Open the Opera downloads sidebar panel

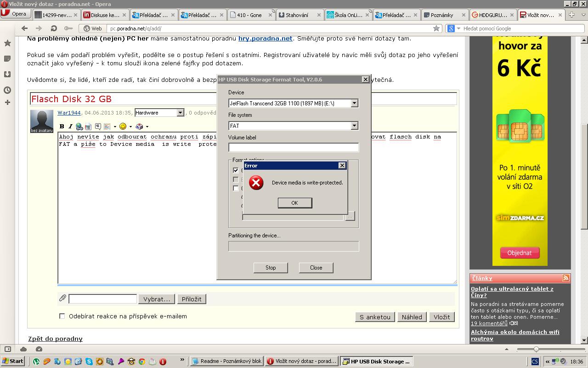pos(7,74)
